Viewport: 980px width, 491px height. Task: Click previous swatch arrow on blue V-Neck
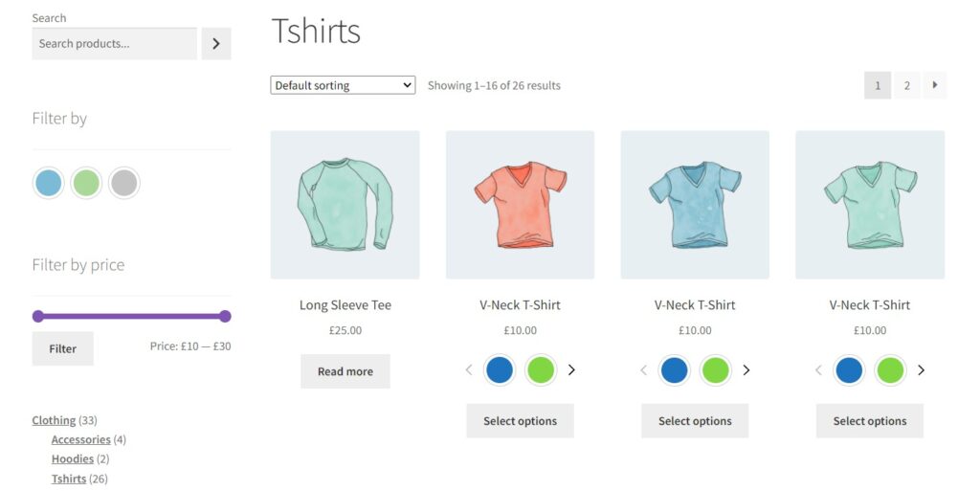tap(643, 370)
